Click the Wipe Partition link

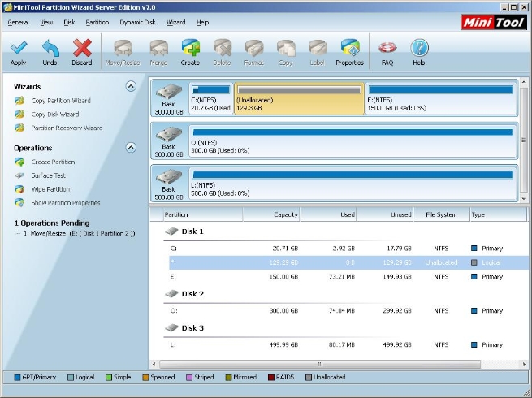50,189
